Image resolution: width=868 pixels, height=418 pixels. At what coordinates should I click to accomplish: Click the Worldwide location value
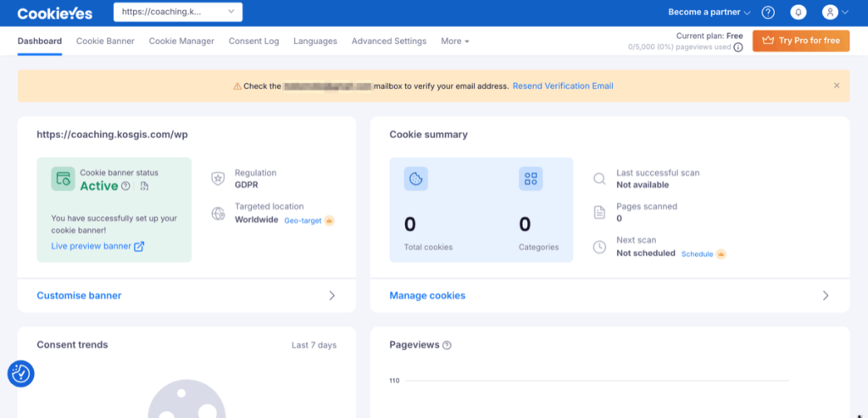click(x=256, y=220)
